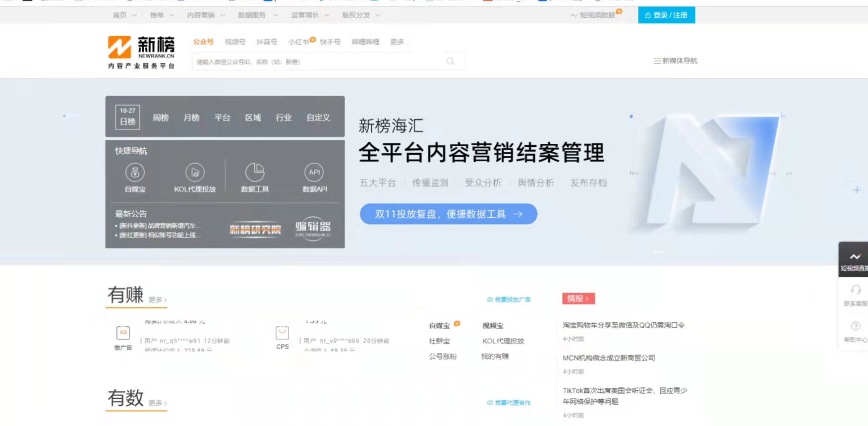
Task: Open the 视频宝 link
Action: pyautogui.click(x=493, y=326)
